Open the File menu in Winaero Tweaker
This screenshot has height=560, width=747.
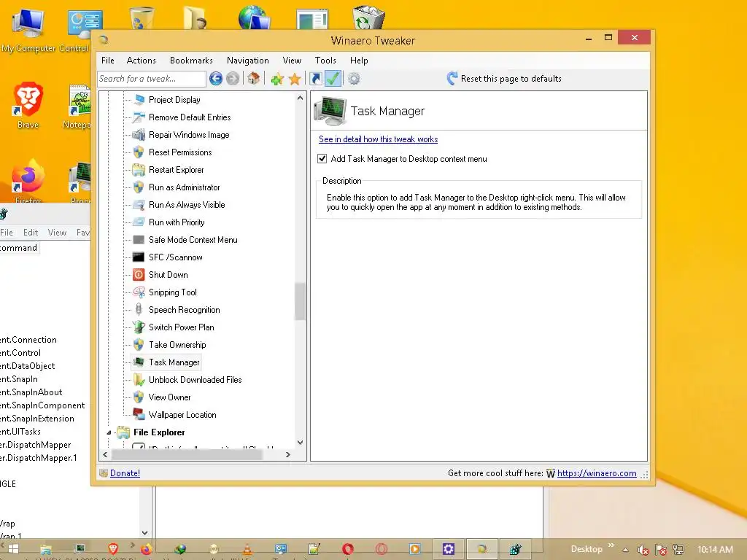[108, 61]
